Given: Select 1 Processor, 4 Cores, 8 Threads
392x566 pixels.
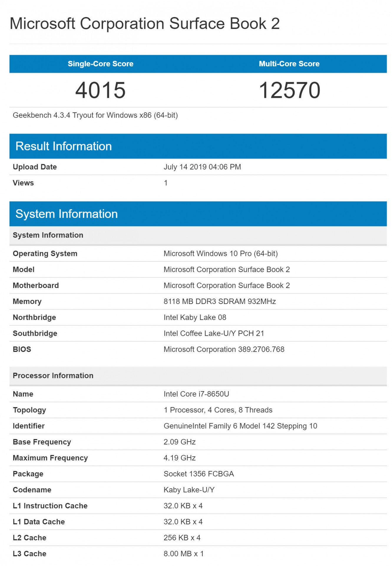Looking at the screenshot, I should pos(218,410).
